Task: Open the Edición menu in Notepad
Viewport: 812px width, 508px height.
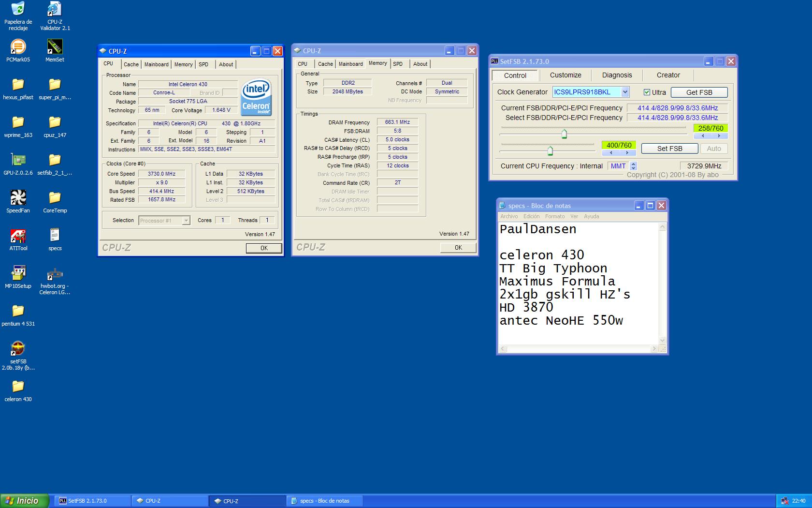Action: [531, 216]
